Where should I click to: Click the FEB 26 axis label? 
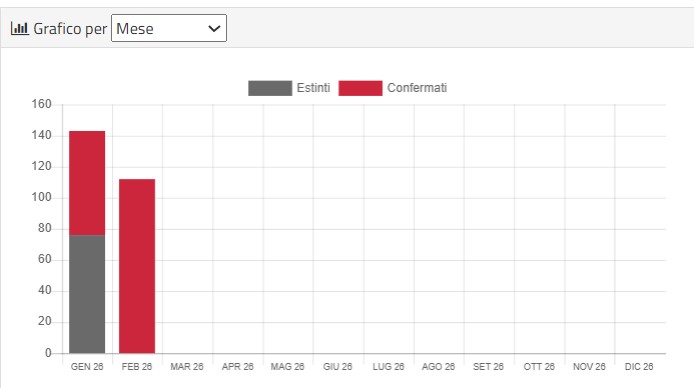[x=137, y=367]
